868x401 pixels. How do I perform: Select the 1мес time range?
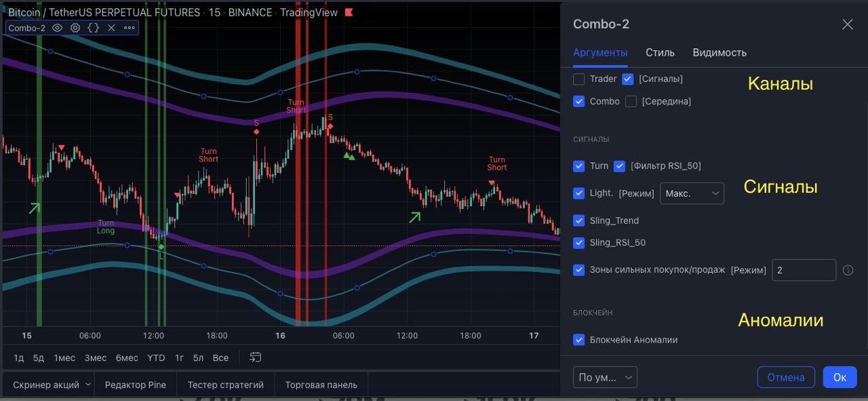(64, 358)
